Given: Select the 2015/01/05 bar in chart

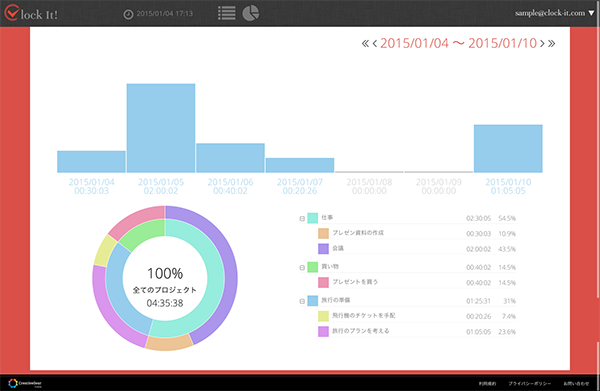Looking at the screenshot, I should [161, 128].
